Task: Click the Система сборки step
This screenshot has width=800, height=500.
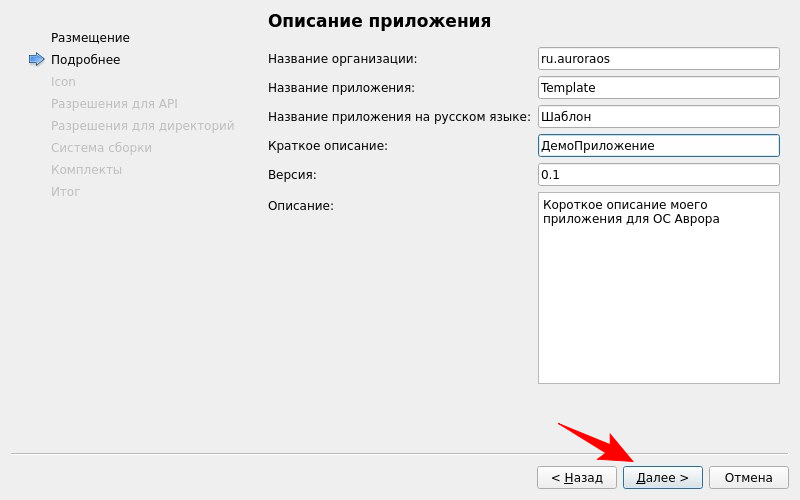Action: click(x=101, y=147)
